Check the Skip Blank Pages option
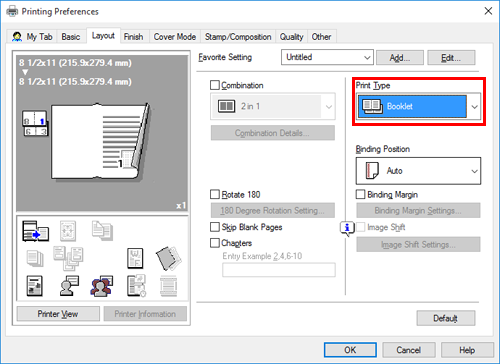 pyautogui.click(x=215, y=227)
